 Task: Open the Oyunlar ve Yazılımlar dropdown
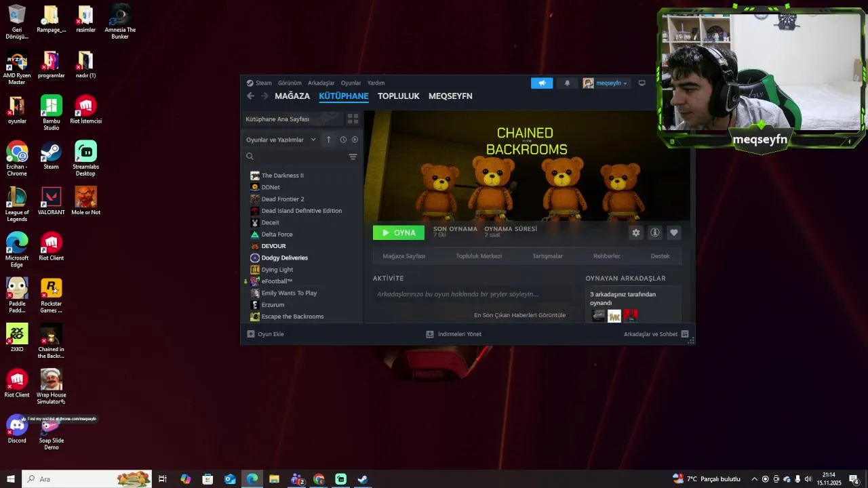click(281, 140)
